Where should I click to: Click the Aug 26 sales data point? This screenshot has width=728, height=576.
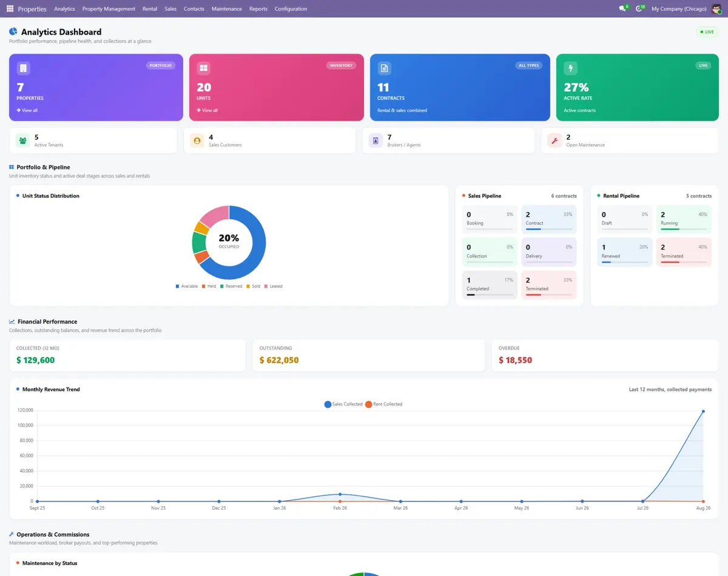703,412
